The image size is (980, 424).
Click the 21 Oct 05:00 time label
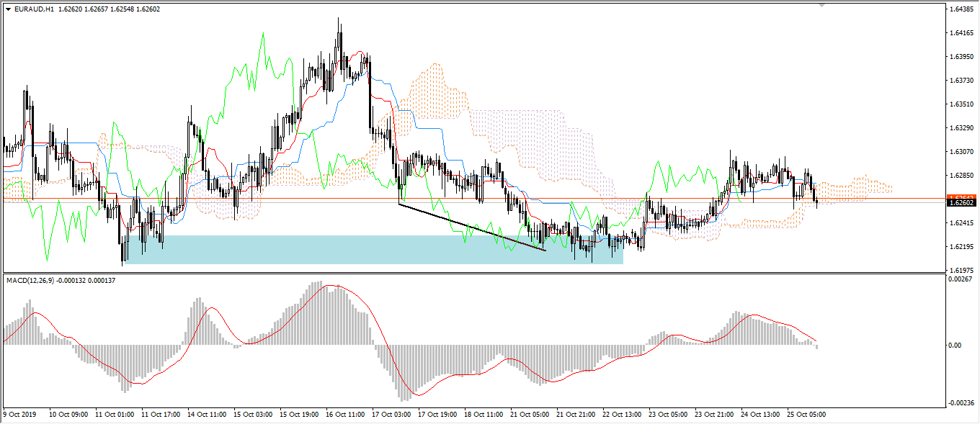[x=530, y=415]
